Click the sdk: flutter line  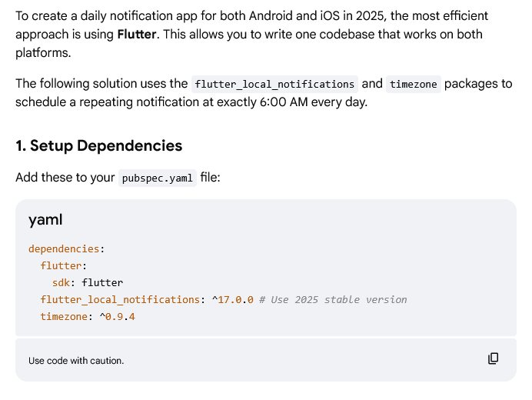click(88, 283)
